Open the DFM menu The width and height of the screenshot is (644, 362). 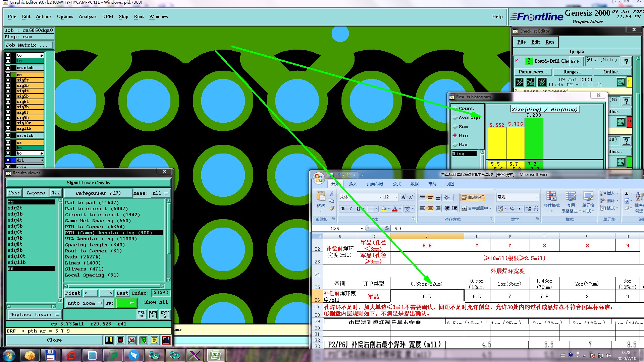pyautogui.click(x=107, y=16)
